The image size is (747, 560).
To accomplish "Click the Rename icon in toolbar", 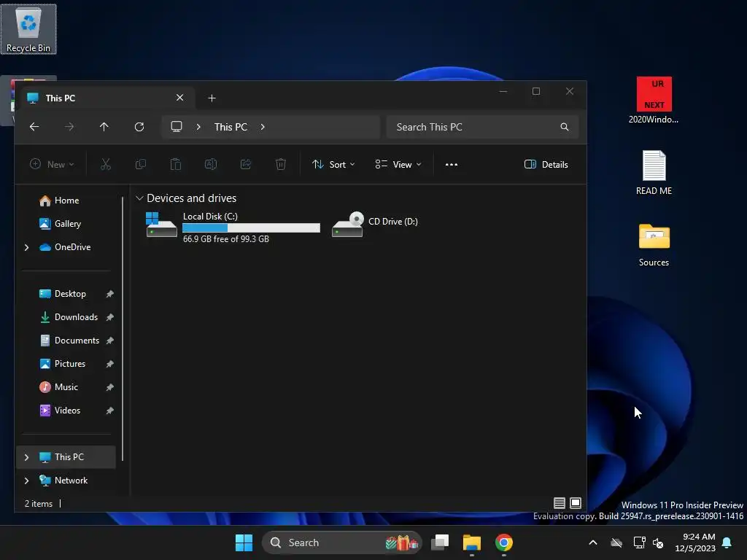I will pyautogui.click(x=211, y=164).
